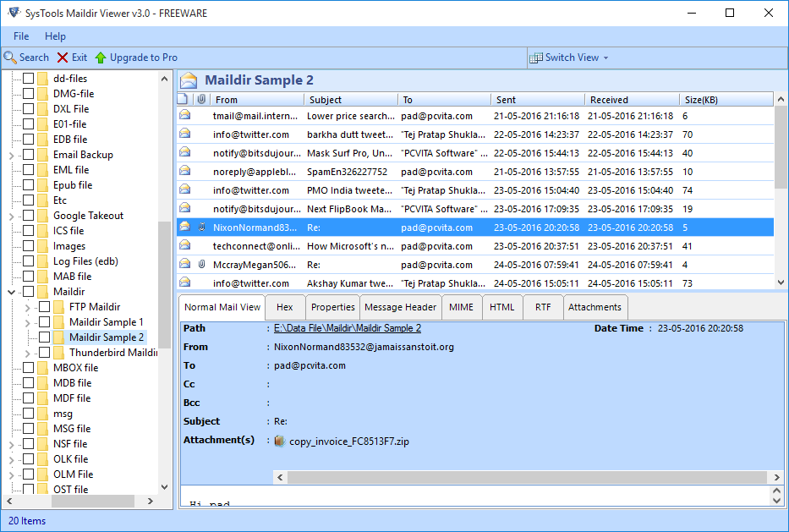The image size is (789, 532).
Task: Select the MDF file tree item
Action: click(x=72, y=398)
